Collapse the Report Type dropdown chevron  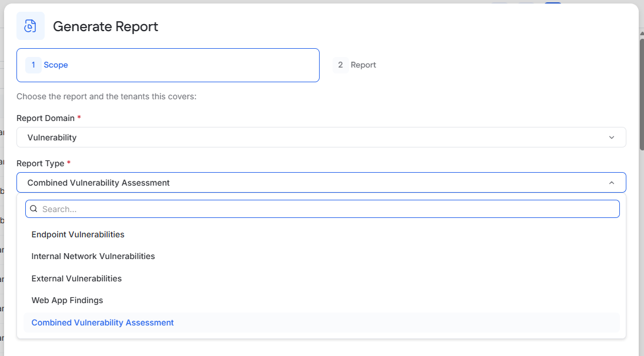tap(612, 183)
